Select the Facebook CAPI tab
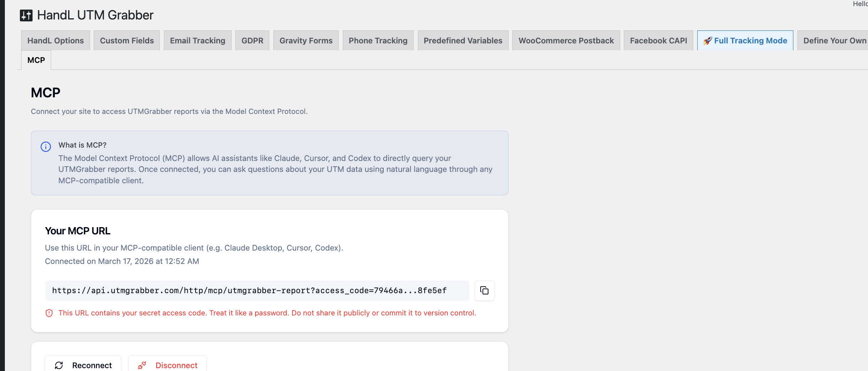The width and height of the screenshot is (868, 371). tap(658, 41)
